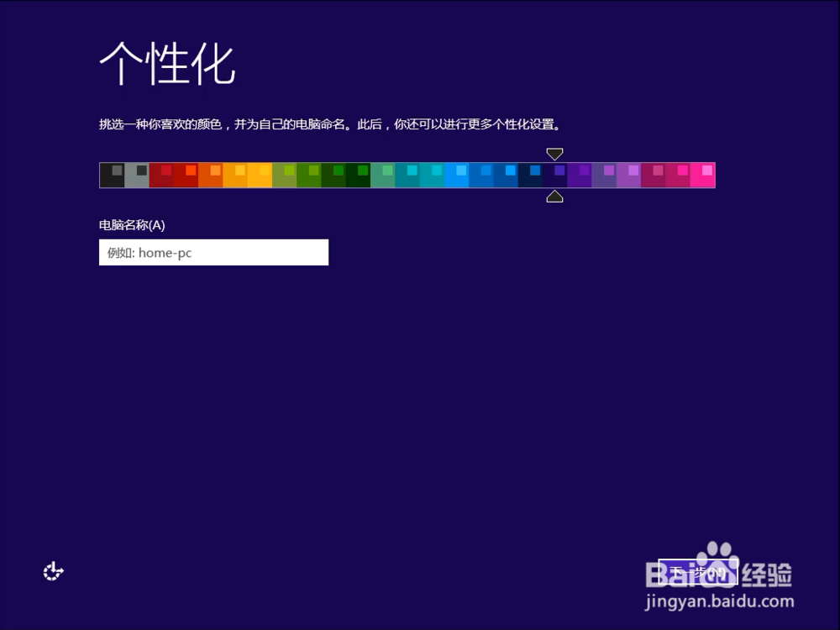This screenshot has width=840, height=630.
Task: Click the top triangle marker above the color bar
Action: pos(554,155)
